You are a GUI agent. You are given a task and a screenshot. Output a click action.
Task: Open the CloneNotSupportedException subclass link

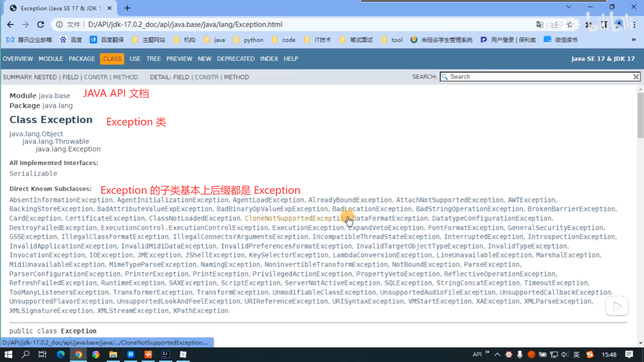(x=295, y=218)
